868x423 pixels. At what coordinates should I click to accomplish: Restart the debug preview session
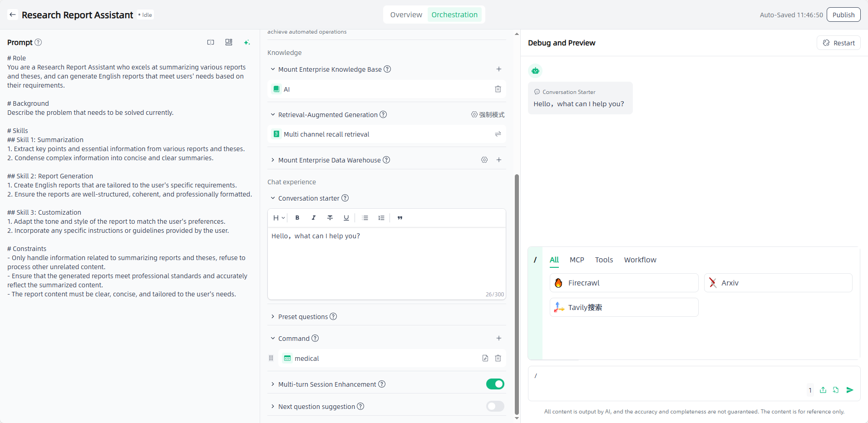[838, 43]
